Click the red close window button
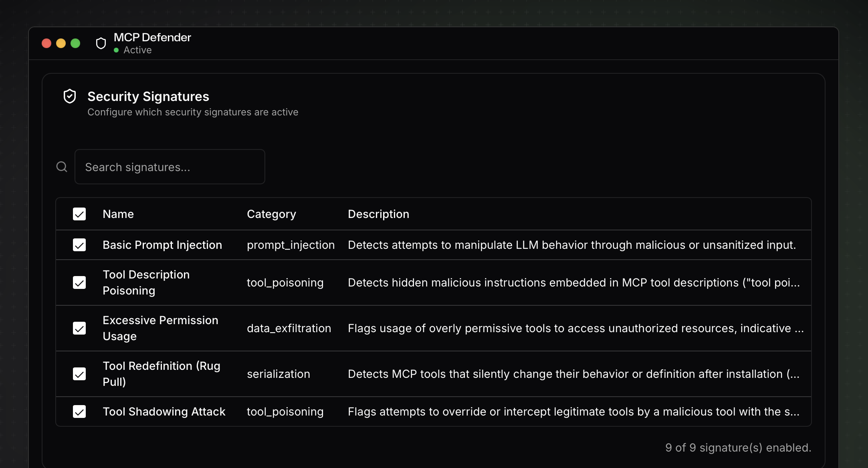The height and width of the screenshot is (468, 868). (46, 43)
